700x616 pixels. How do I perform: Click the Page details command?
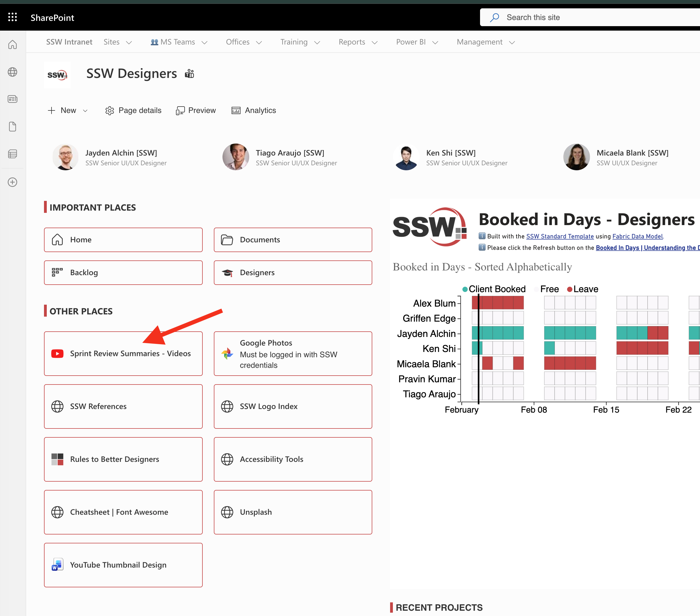click(133, 110)
